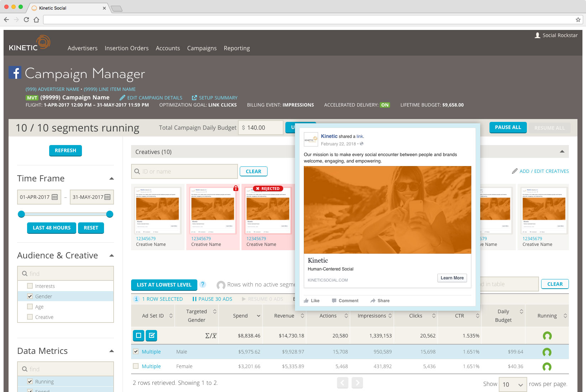Viewport: 586px width, 392px height.
Task: Click Comment in ad preview
Action: coord(345,301)
